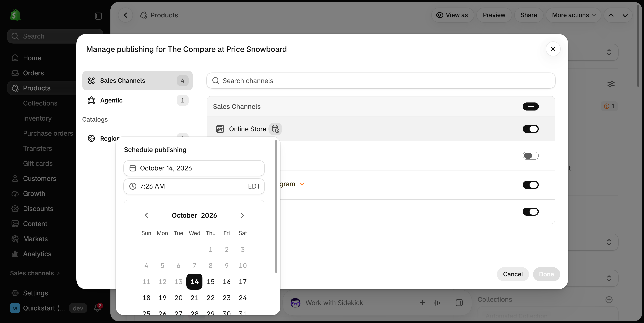The image size is (644, 323).
Task: Go to next product with down arrow
Action: [625, 15]
